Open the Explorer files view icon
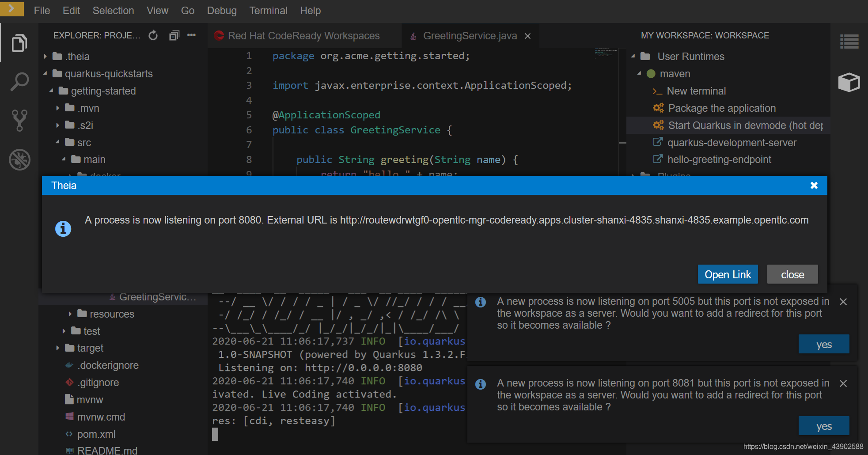 click(x=19, y=43)
